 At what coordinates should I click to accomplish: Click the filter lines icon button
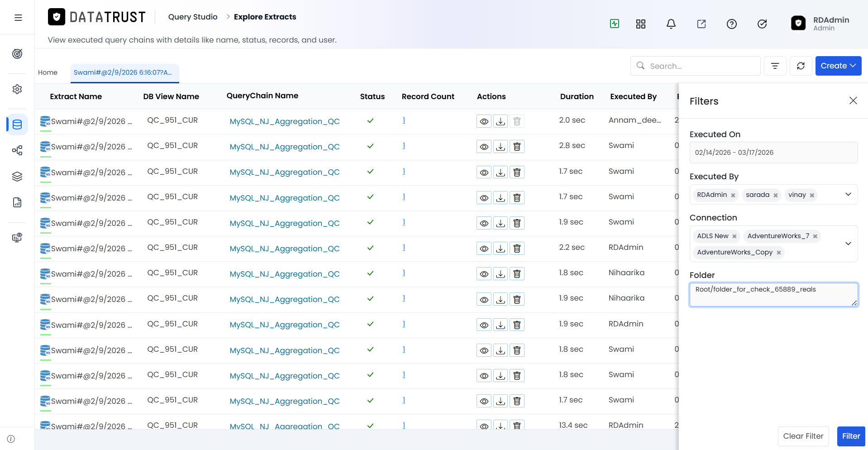point(775,66)
